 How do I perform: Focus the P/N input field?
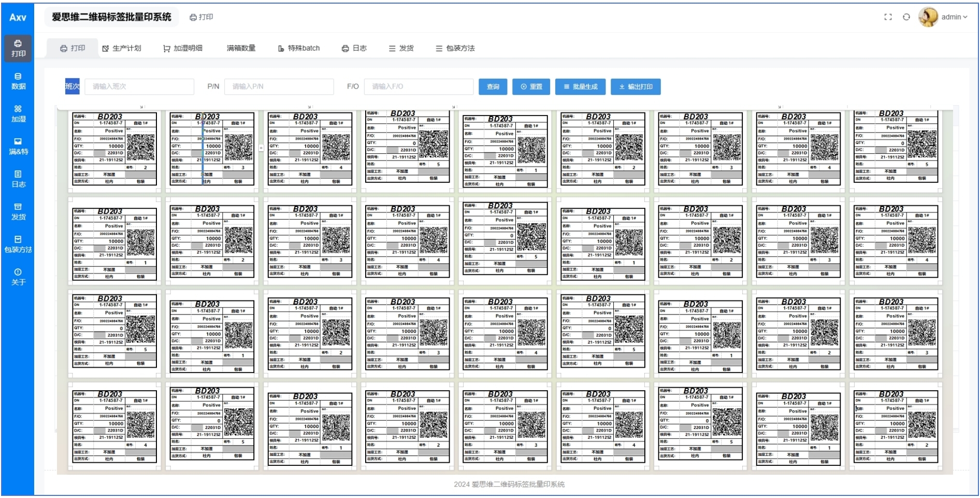pyautogui.click(x=279, y=87)
